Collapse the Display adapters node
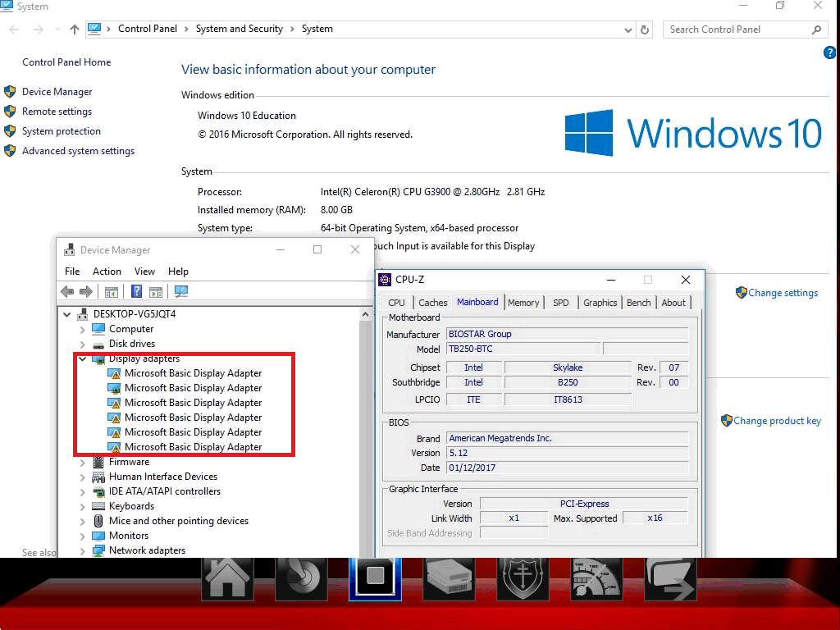 (x=83, y=359)
